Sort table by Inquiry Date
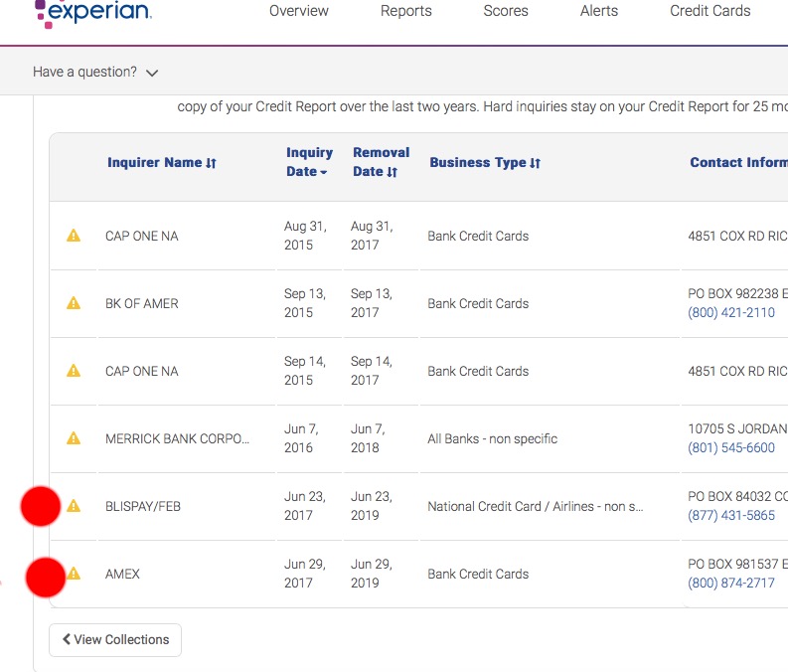 coord(309,162)
